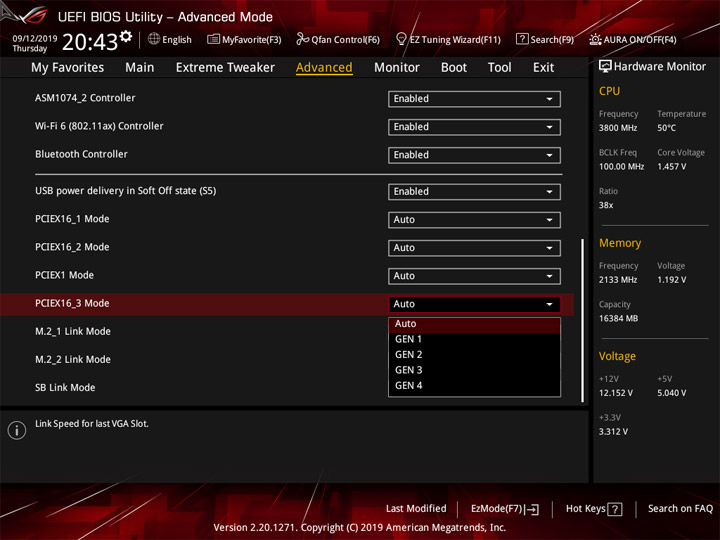This screenshot has width=720, height=540.
Task: Open the Boot tab
Action: tap(454, 68)
